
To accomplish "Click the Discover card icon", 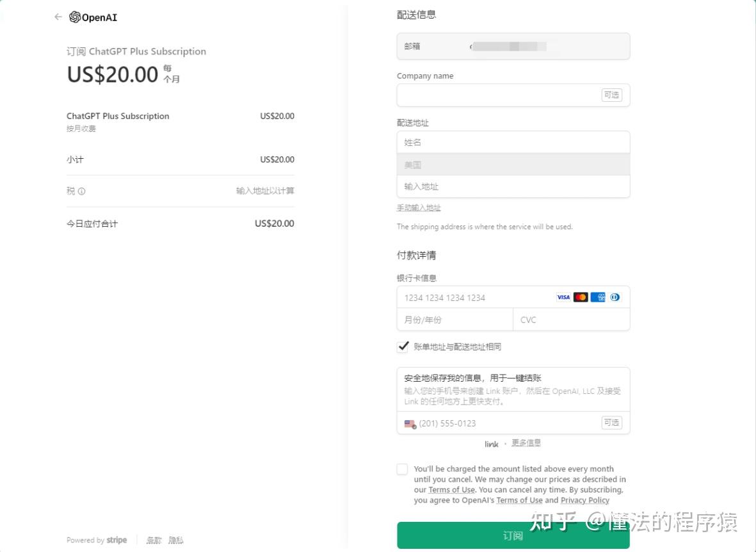I will [615, 297].
